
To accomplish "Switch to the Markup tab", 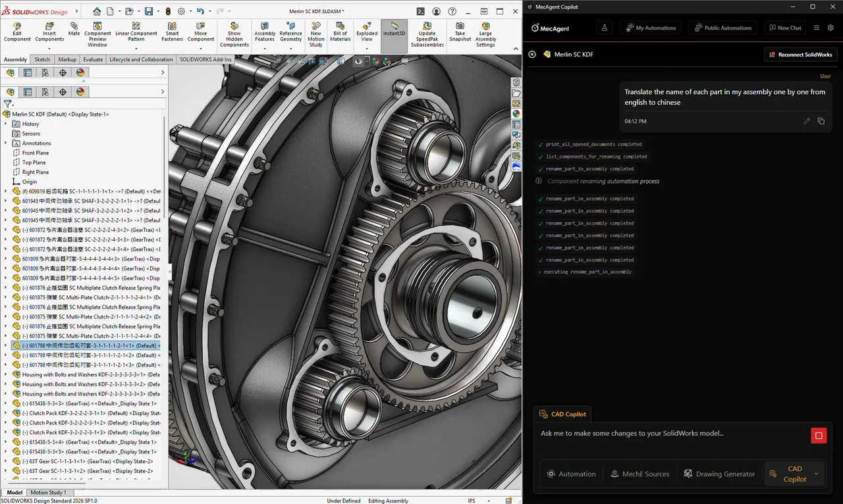I will point(67,59).
